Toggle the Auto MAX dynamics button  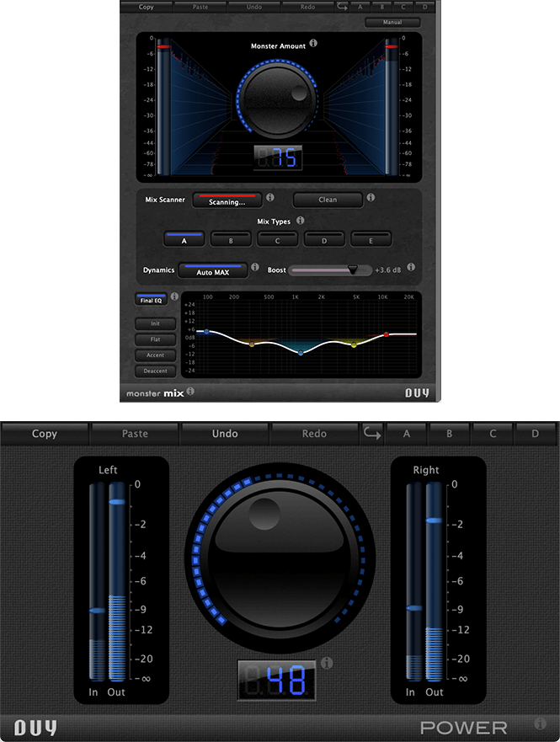pyautogui.click(x=213, y=270)
